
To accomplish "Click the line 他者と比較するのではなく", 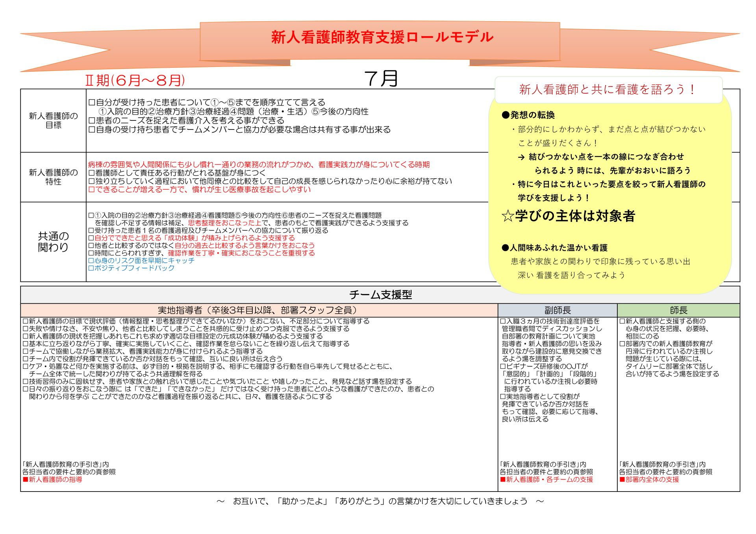I will point(202,246).
